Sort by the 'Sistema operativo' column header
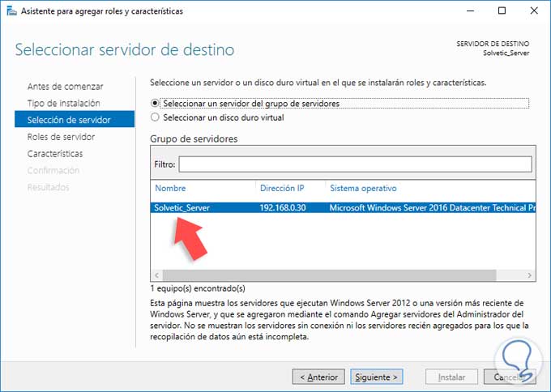The image size is (551, 392). click(x=363, y=188)
